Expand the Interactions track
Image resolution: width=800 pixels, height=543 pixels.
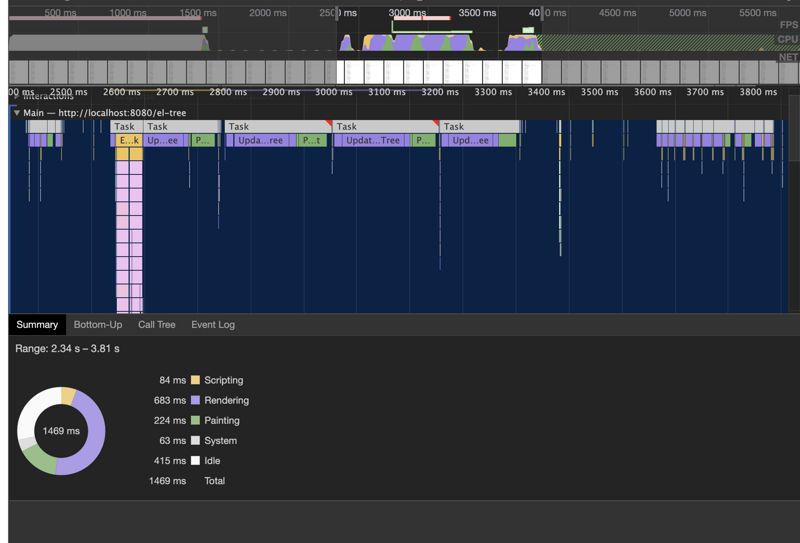16,98
